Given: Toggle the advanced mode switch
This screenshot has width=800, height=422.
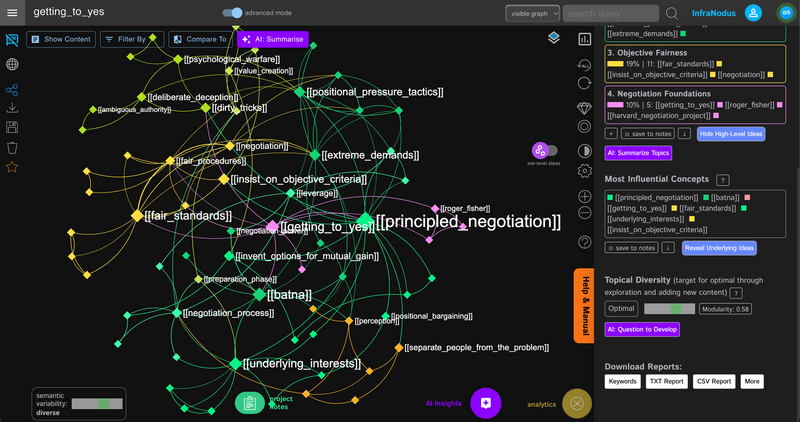Looking at the screenshot, I should point(232,13).
